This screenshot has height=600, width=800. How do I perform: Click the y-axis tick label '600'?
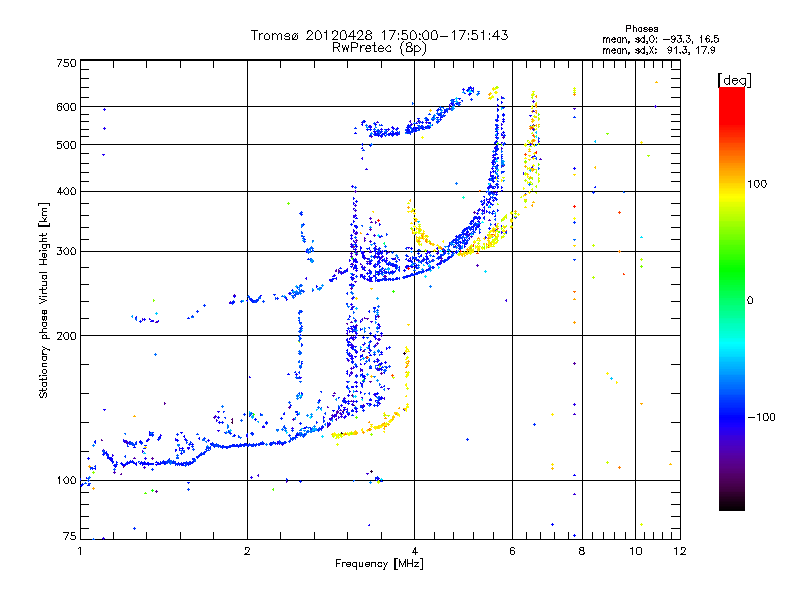click(x=66, y=107)
